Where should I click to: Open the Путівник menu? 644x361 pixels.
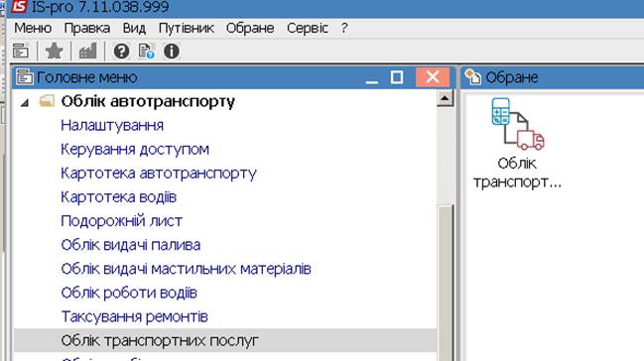point(186,28)
